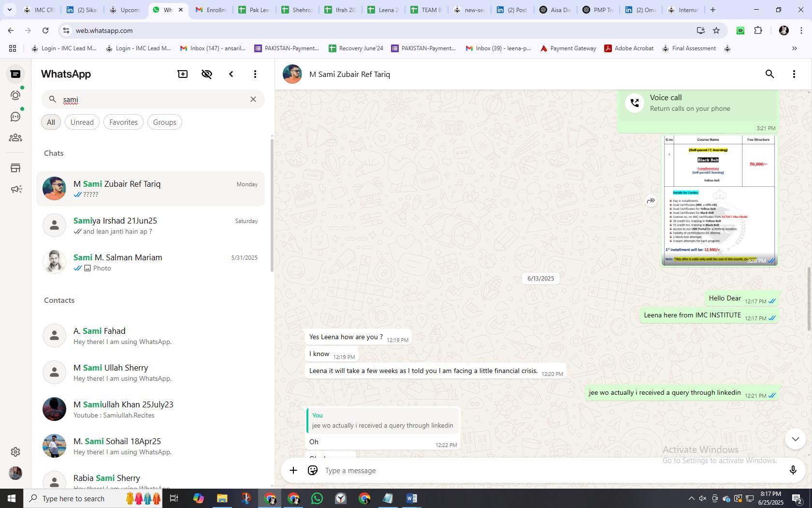Start a new chat with the plus icon

tap(183, 74)
